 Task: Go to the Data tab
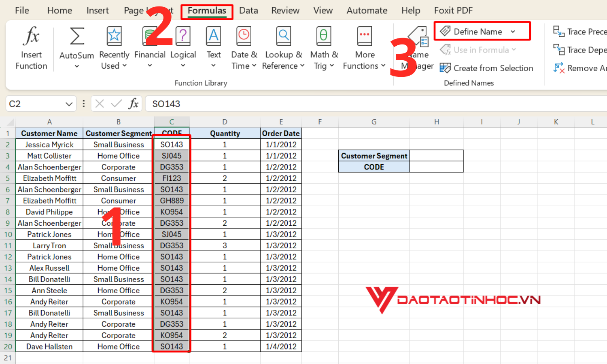tap(248, 11)
